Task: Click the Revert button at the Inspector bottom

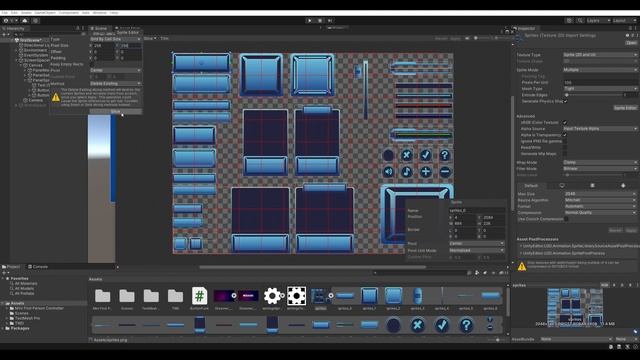Action: click(x=615, y=230)
